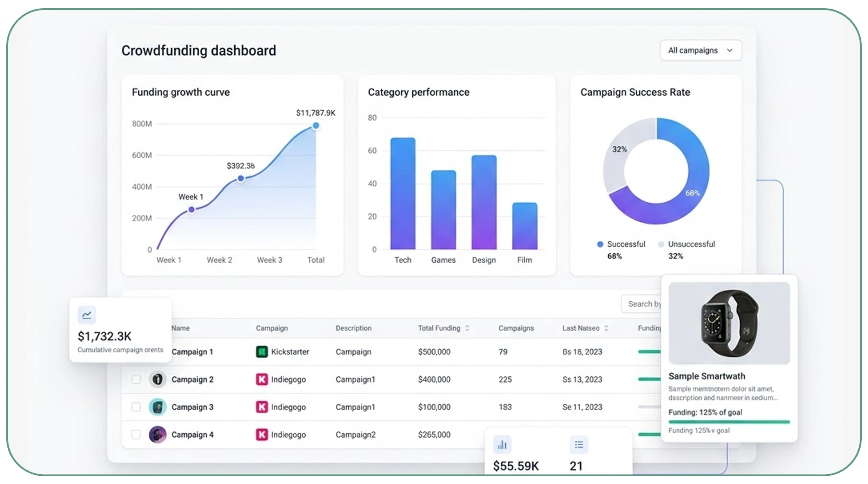This screenshot has height=484, width=868.
Task: Click the Campaign 3 name cell
Action: pyautogui.click(x=192, y=407)
